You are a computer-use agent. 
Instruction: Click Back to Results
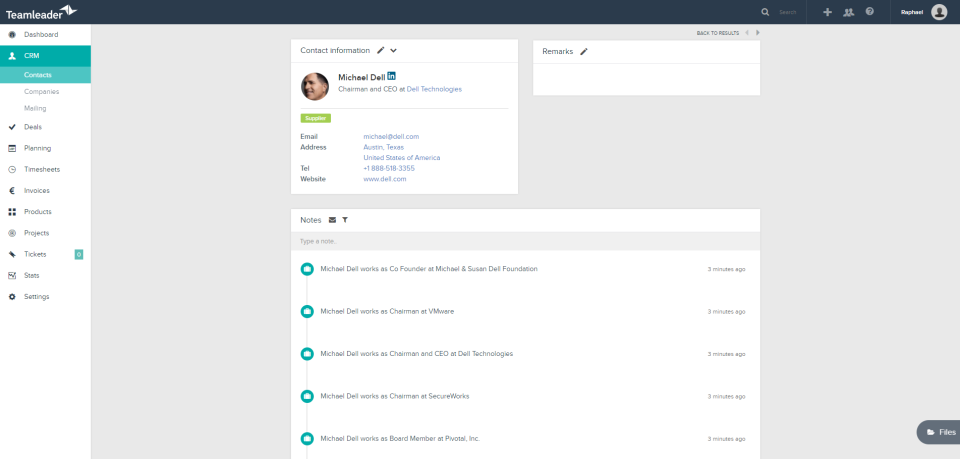717,33
